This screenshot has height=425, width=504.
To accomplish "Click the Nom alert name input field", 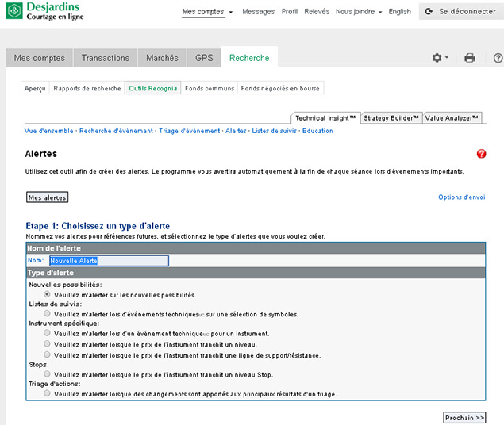I will click(x=109, y=261).
